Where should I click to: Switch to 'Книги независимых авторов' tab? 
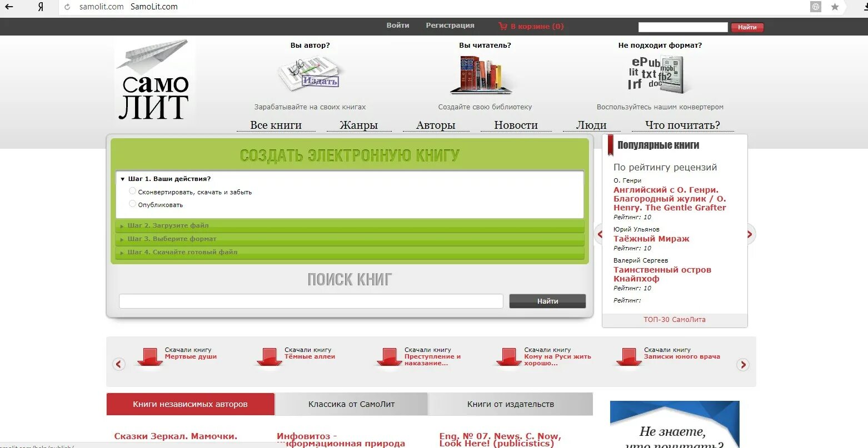click(191, 404)
